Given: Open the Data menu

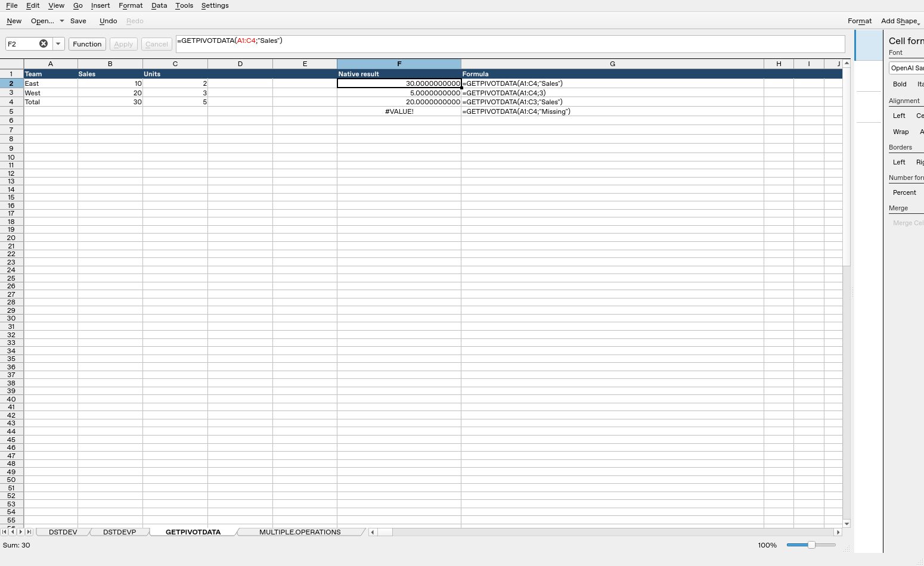Looking at the screenshot, I should 159,5.
